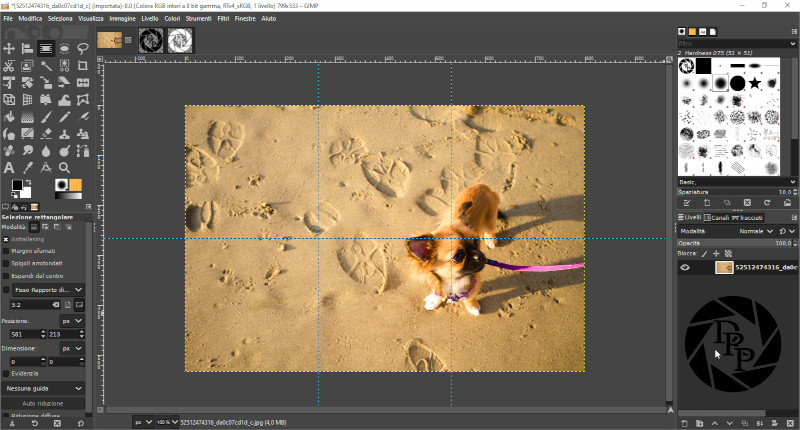800x430 pixels.
Task: Open the Nessuna guida dropdown
Action: pos(45,387)
